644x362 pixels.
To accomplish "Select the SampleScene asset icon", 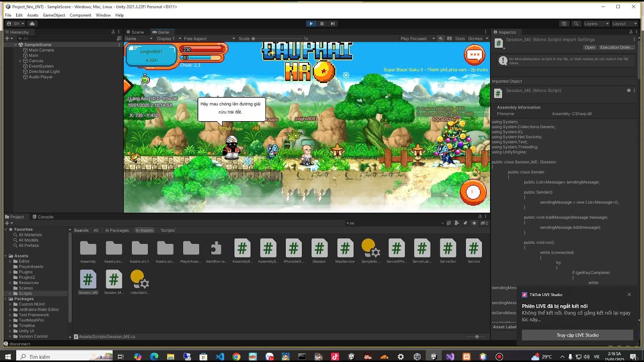I will 371,251.
